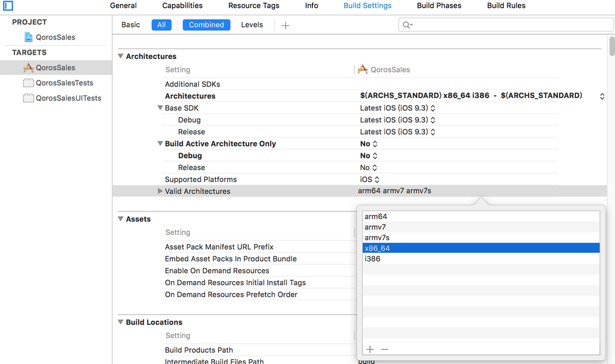615x364 pixels.
Task: Toggle the project navigator sidebar icon
Action: (8, 5)
